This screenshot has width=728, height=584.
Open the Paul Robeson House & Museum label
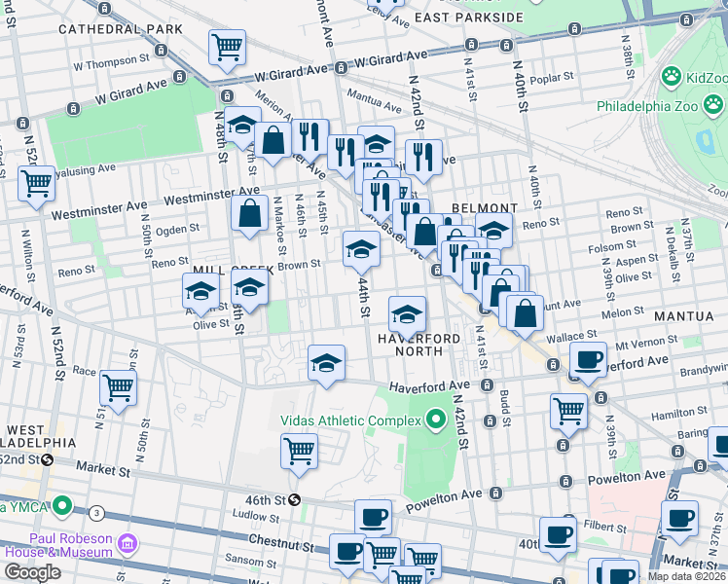coord(59,545)
